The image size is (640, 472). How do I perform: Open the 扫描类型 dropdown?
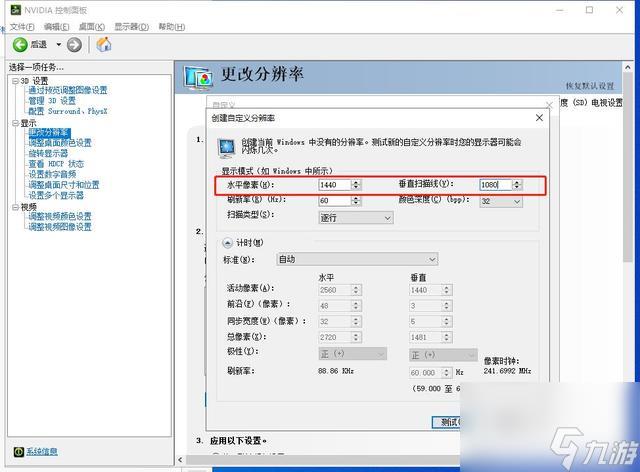pyautogui.click(x=356, y=218)
